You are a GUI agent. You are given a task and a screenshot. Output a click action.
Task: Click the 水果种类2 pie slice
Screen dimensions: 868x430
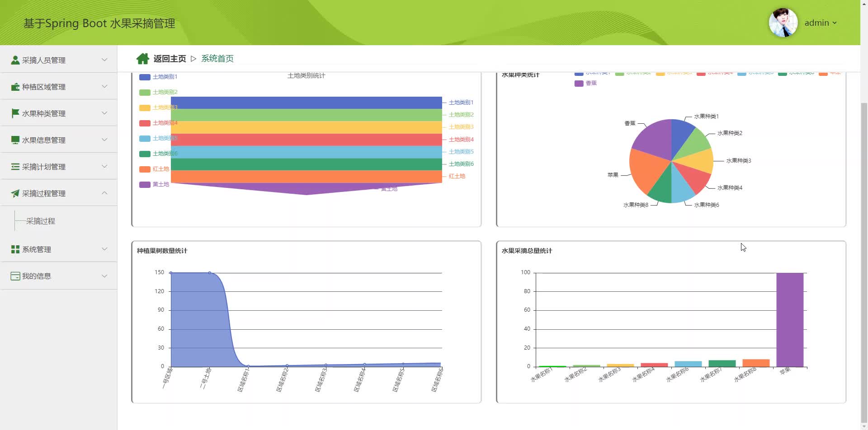[695, 142]
